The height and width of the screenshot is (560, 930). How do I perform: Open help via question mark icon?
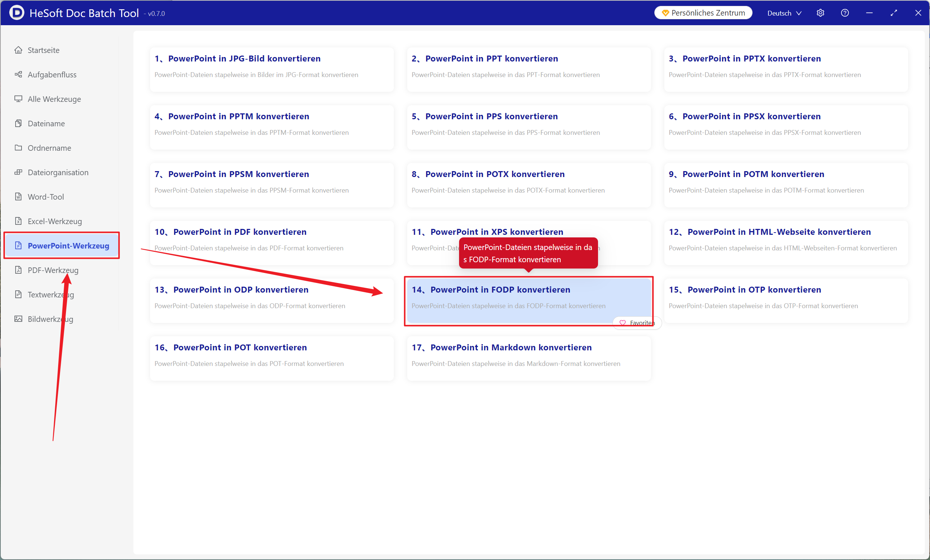pyautogui.click(x=845, y=13)
